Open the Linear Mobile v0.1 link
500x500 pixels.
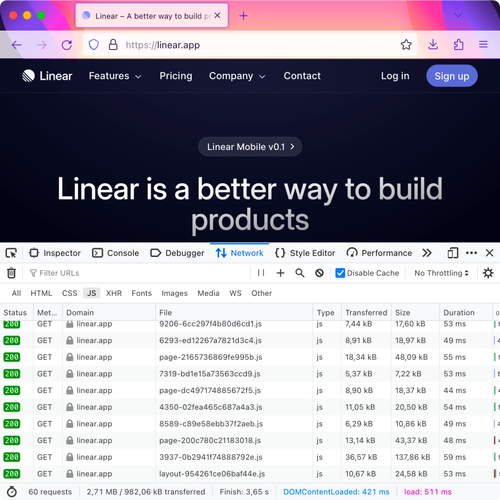tap(250, 147)
